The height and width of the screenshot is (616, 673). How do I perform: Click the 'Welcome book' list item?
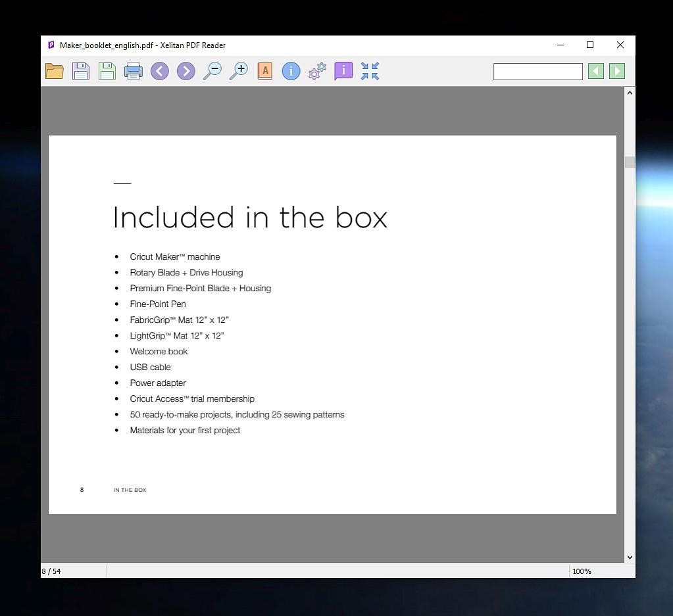click(x=159, y=351)
